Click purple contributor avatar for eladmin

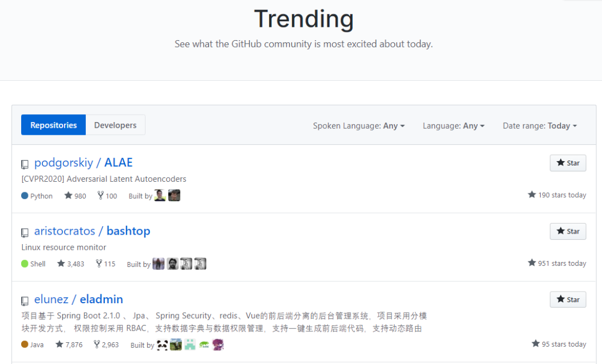coord(218,344)
